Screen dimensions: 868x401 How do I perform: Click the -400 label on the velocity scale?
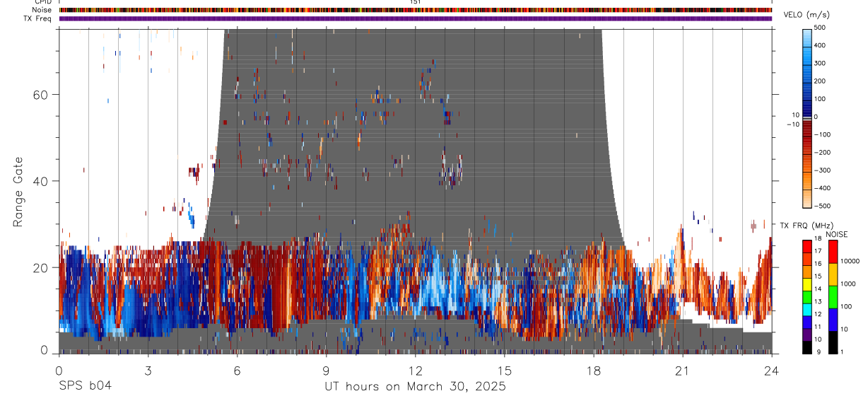point(821,189)
